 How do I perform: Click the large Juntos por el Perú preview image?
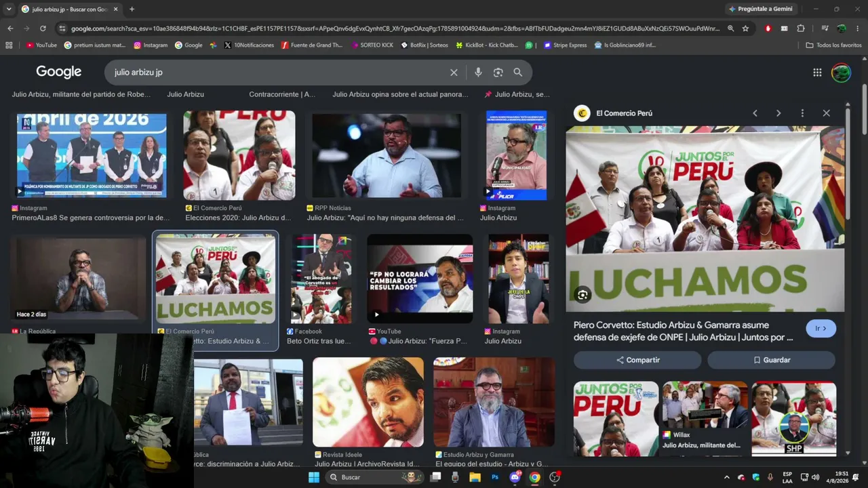(x=705, y=219)
